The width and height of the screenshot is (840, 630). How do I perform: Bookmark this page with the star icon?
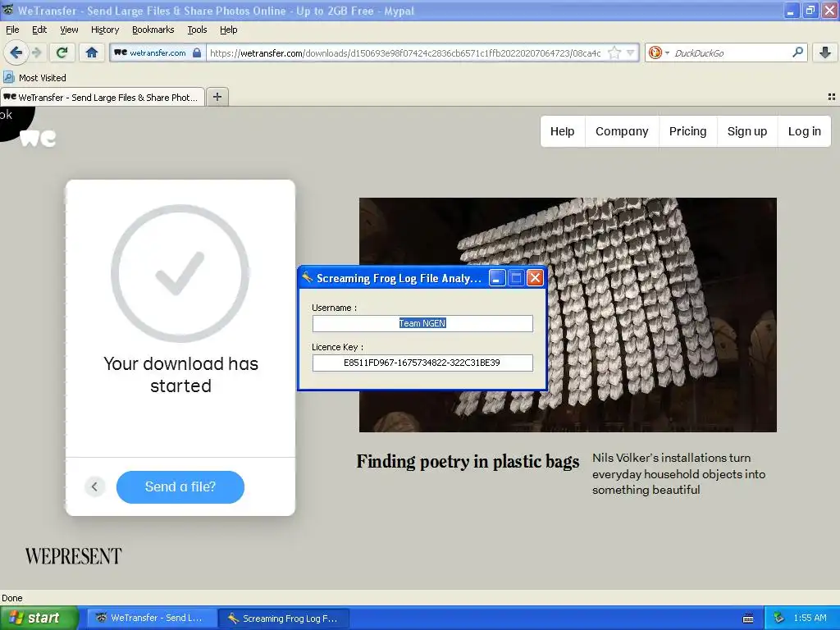pos(614,52)
